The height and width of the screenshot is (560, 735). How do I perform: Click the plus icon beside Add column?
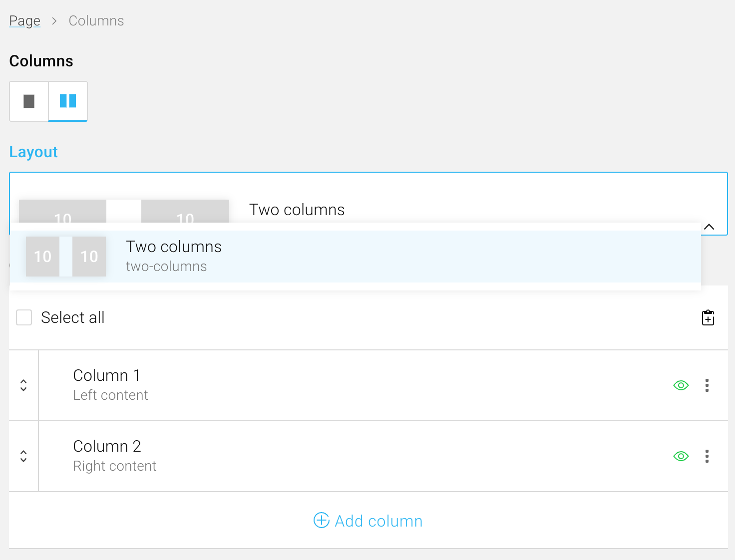[321, 520]
